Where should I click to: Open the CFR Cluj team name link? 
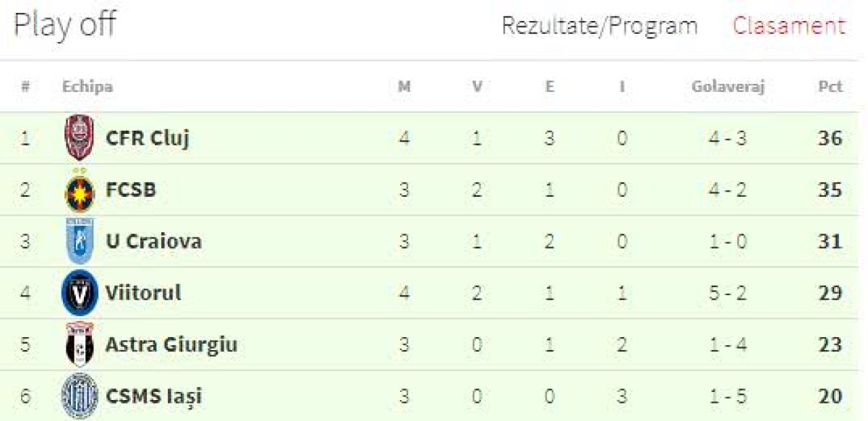148,137
